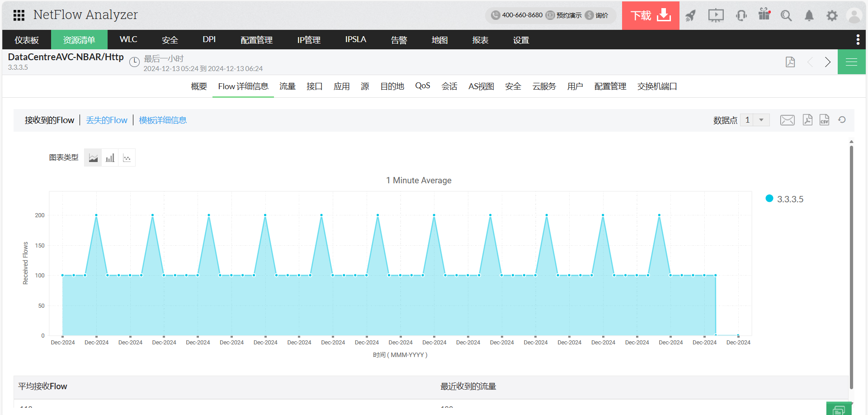The height and width of the screenshot is (415, 868).
Task: Open the apps grid launcher
Action: (19, 15)
